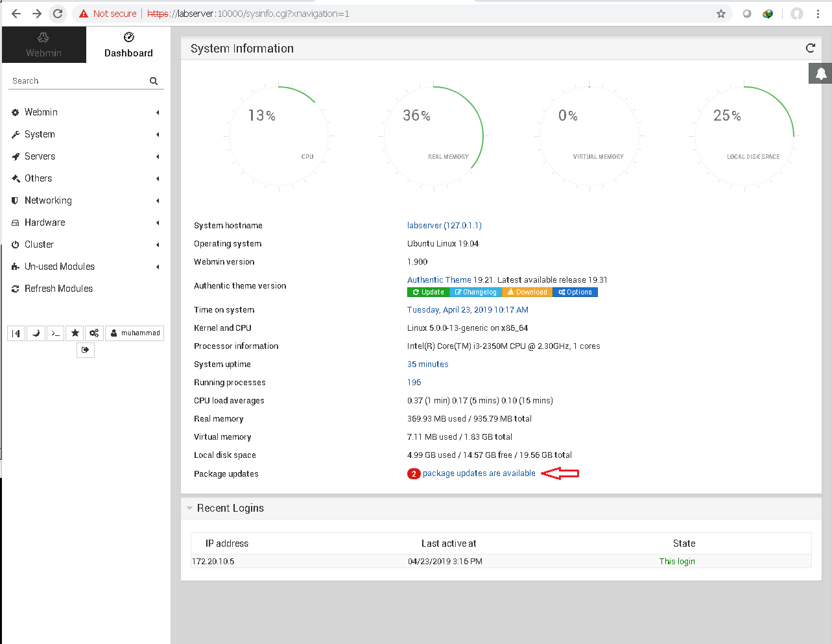Screen dimensions: 832x644
Task: Expand the Others category arrow
Action: click(x=158, y=179)
